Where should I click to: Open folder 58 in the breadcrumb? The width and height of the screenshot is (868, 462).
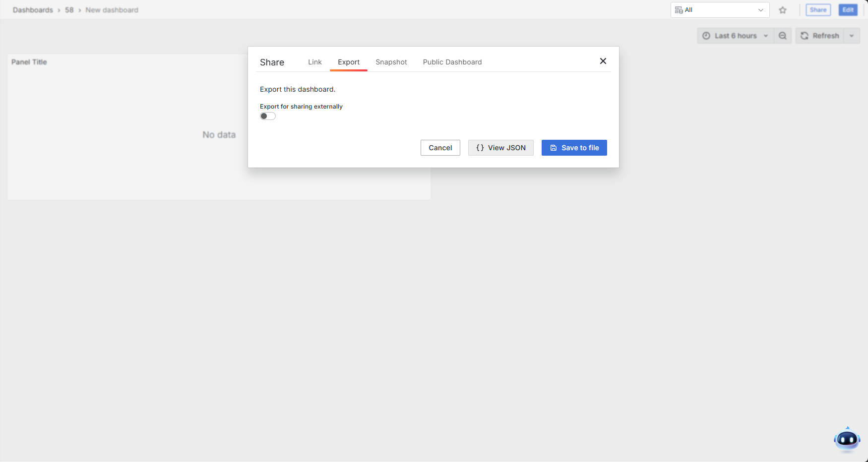[x=69, y=10]
